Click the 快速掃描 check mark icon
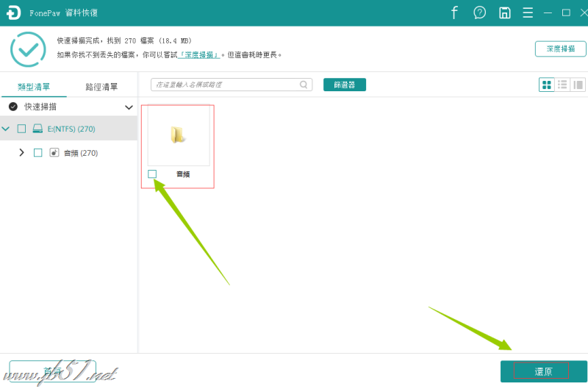 [13, 107]
